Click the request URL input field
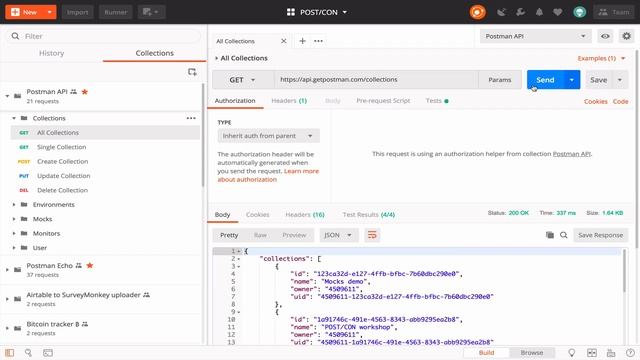The height and width of the screenshot is (360, 640). click(376, 80)
